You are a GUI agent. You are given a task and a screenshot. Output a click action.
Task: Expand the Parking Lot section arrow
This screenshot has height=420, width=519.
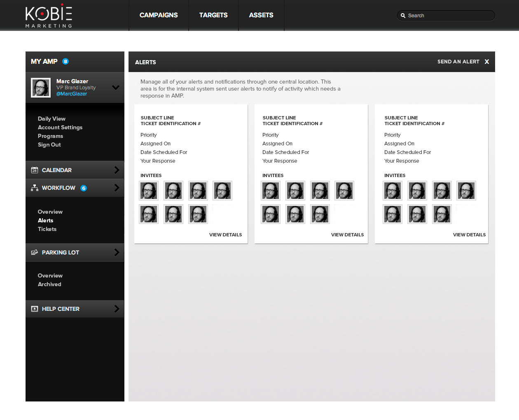[x=117, y=252]
